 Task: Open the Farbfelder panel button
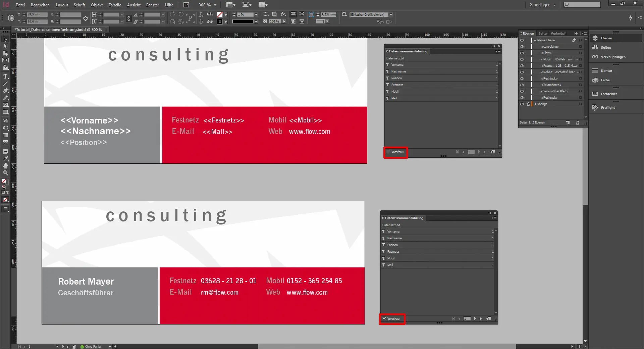point(608,94)
